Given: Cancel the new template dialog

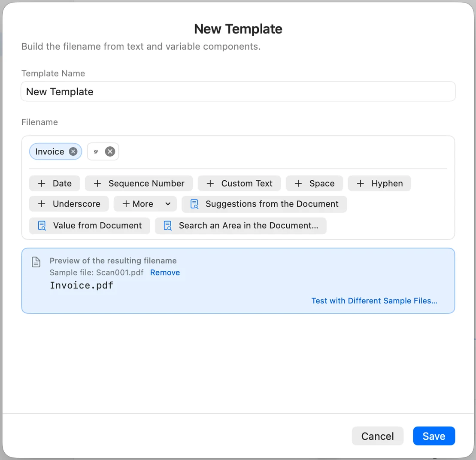Looking at the screenshot, I should click(377, 436).
